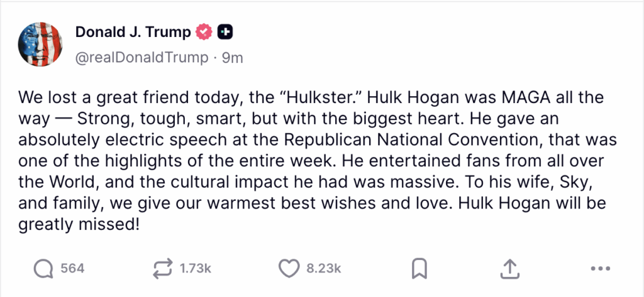The width and height of the screenshot is (644, 297).
Task: View the 1.73k reposts count
Action: point(195,269)
